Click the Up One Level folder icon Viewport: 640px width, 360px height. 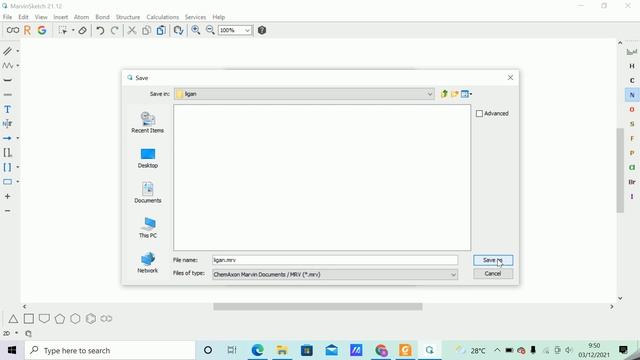(444, 94)
